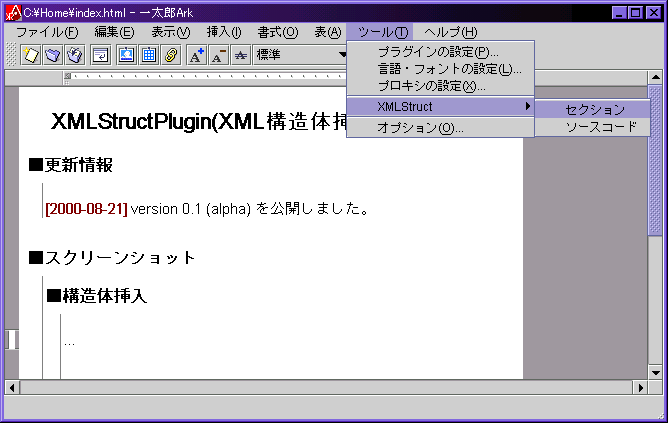
Task: Expand the XMLStruct submenu arrow
Action: [528, 106]
